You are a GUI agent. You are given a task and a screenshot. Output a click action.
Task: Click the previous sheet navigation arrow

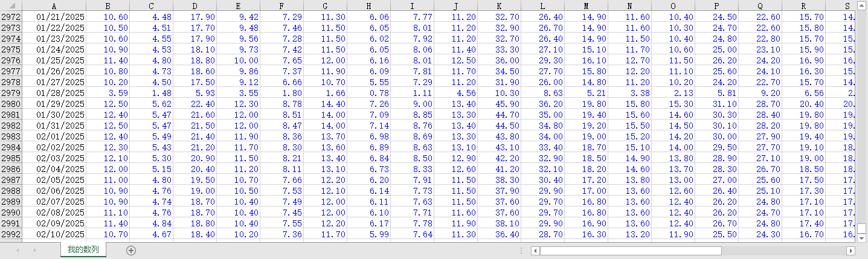tap(18, 250)
